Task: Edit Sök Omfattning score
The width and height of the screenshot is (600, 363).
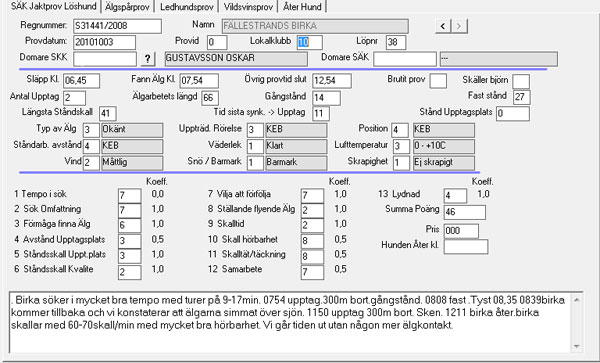Action: [x=129, y=211]
